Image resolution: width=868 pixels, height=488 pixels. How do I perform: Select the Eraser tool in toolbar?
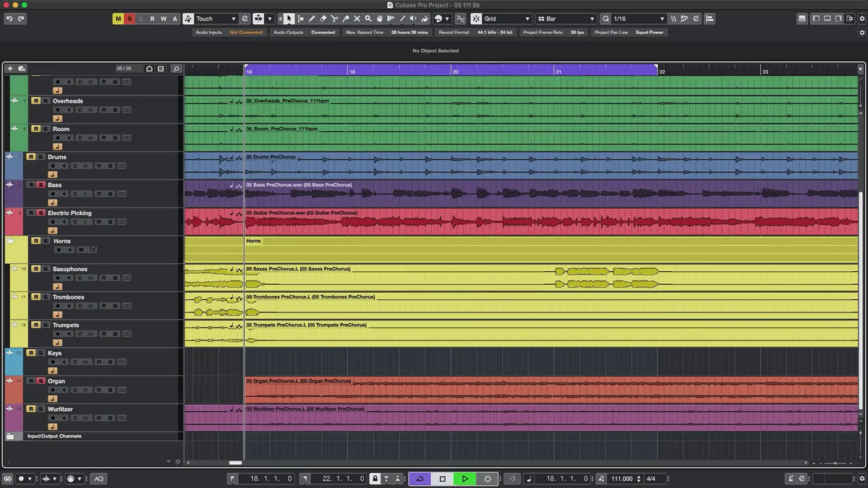pyautogui.click(x=323, y=19)
